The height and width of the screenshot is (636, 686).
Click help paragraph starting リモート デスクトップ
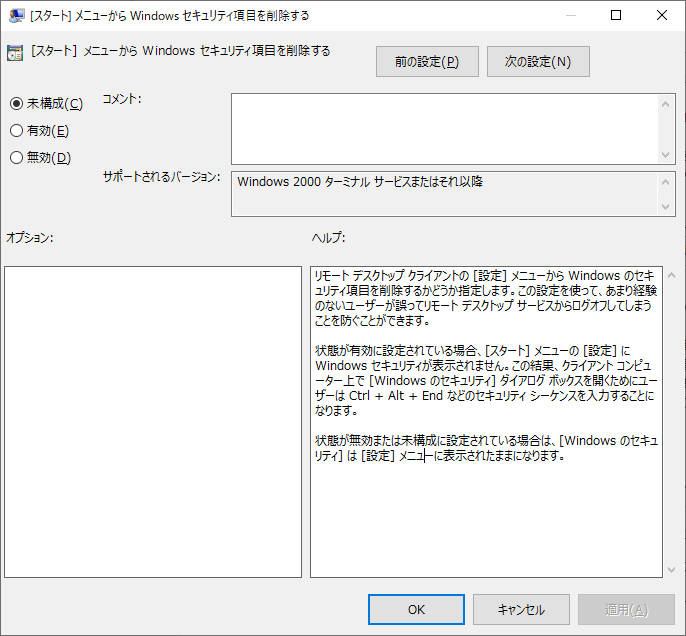pyautogui.click(x=486, y=298)
